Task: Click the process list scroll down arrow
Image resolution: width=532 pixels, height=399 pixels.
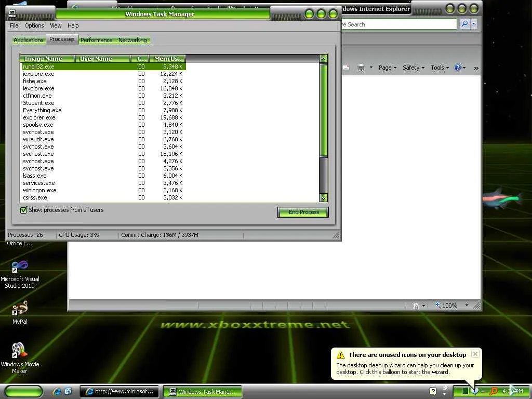Action: pos(323,197)
